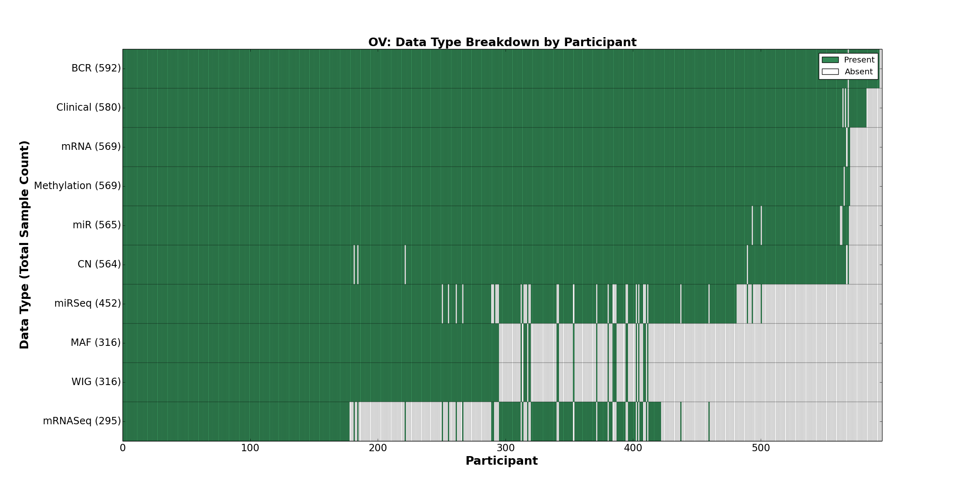Click the mRNASeq (295) row label
The width and height of the screenshot is (980, 490).
(x=82, y=421)
